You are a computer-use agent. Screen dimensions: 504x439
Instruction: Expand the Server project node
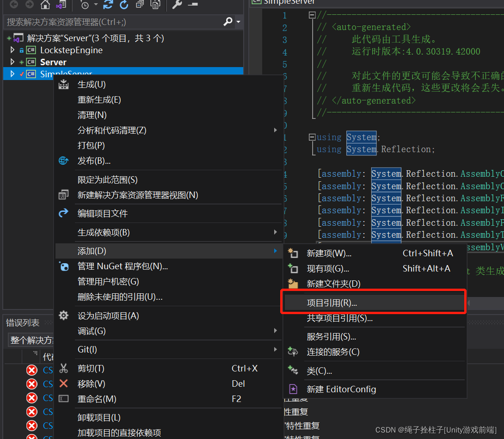point(12,62)
